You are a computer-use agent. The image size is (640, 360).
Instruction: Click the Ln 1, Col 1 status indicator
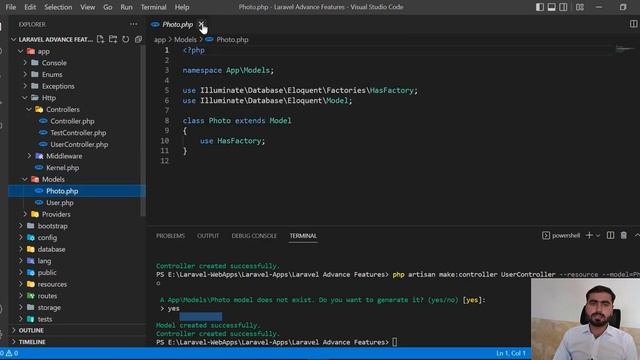pos(511,353)
